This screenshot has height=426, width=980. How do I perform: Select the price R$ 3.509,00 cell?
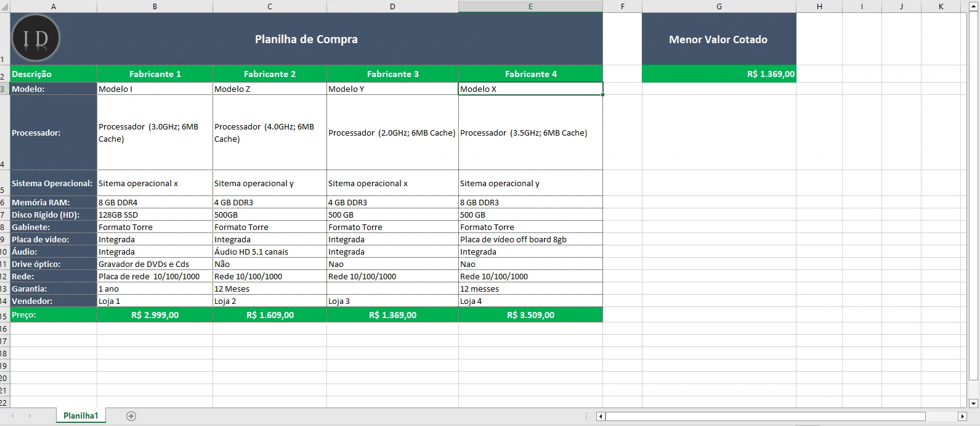(530, 315)
